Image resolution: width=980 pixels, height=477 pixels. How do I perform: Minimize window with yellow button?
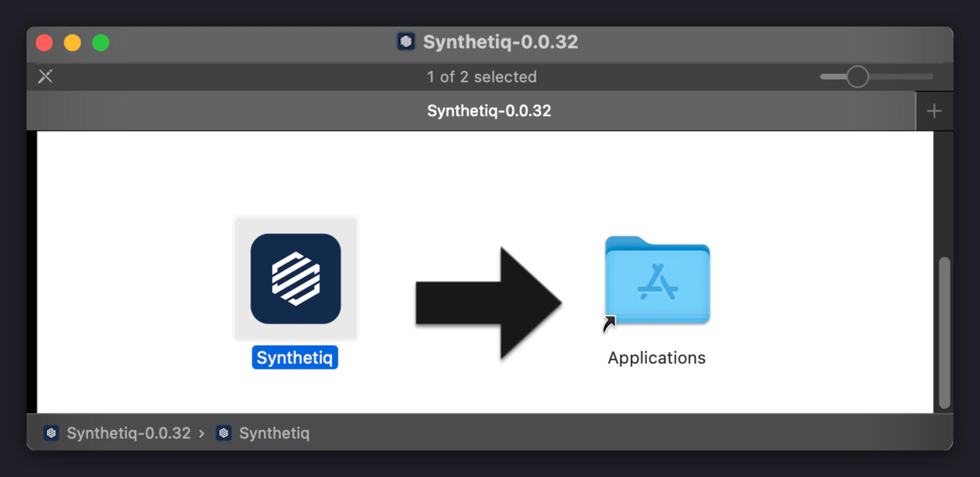click(72, 43)
